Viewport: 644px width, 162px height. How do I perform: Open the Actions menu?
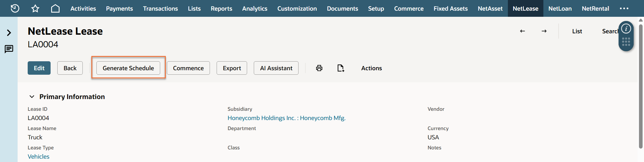coord(371,68)
